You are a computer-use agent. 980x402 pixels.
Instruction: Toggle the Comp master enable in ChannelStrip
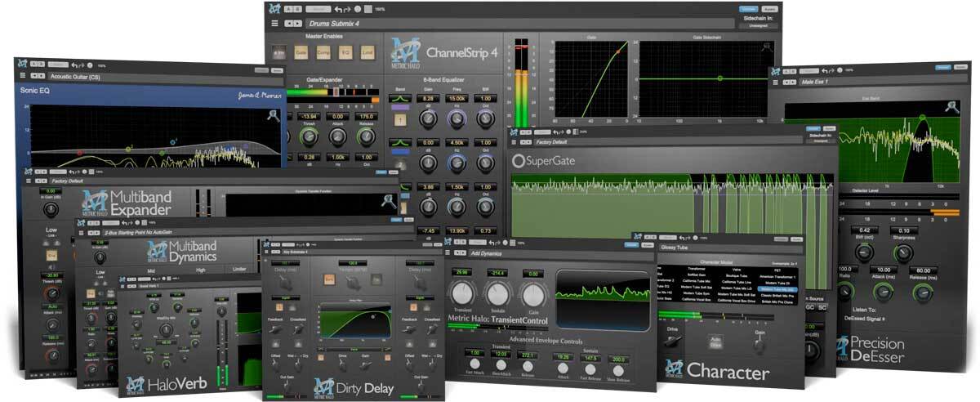coord(323,53)
